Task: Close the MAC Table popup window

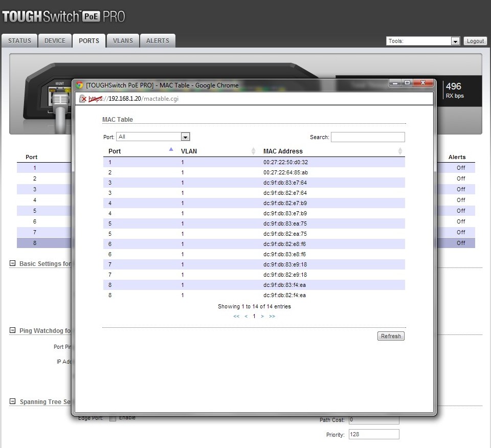Action: 423,83
